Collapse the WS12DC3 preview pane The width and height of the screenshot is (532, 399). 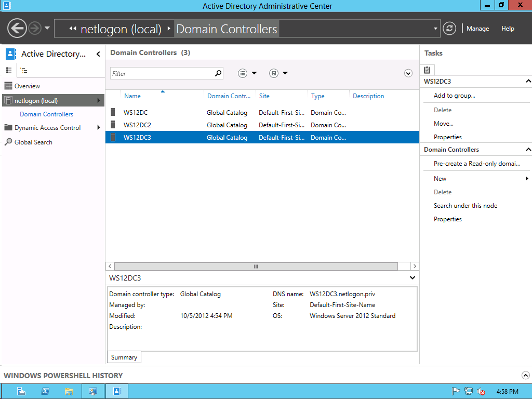click(412, 278)
